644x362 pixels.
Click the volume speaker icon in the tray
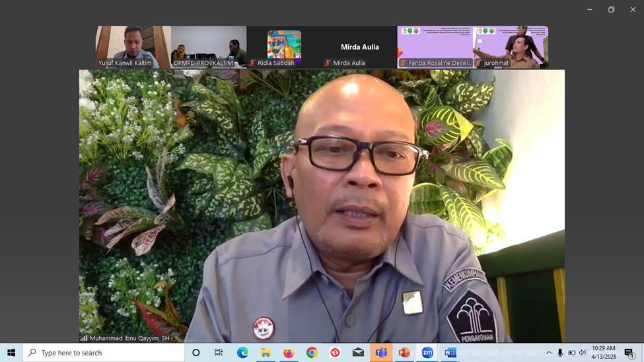click(x=583, y=353)
